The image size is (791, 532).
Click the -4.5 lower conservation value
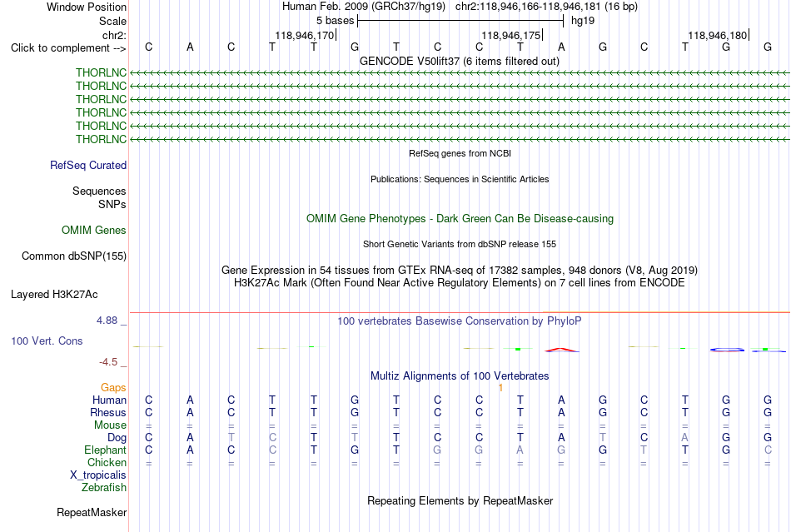coord(108,362)
